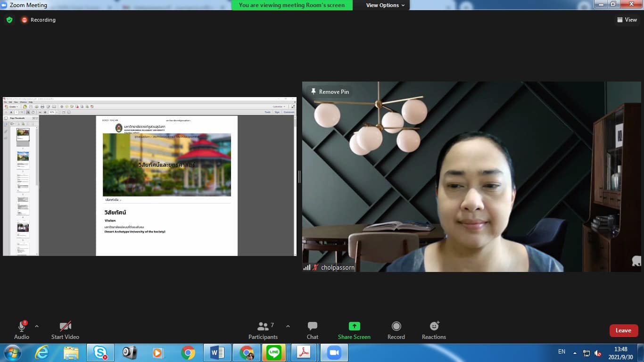
Task: Click the Recording status indicator
Action: tap(38, 20)
